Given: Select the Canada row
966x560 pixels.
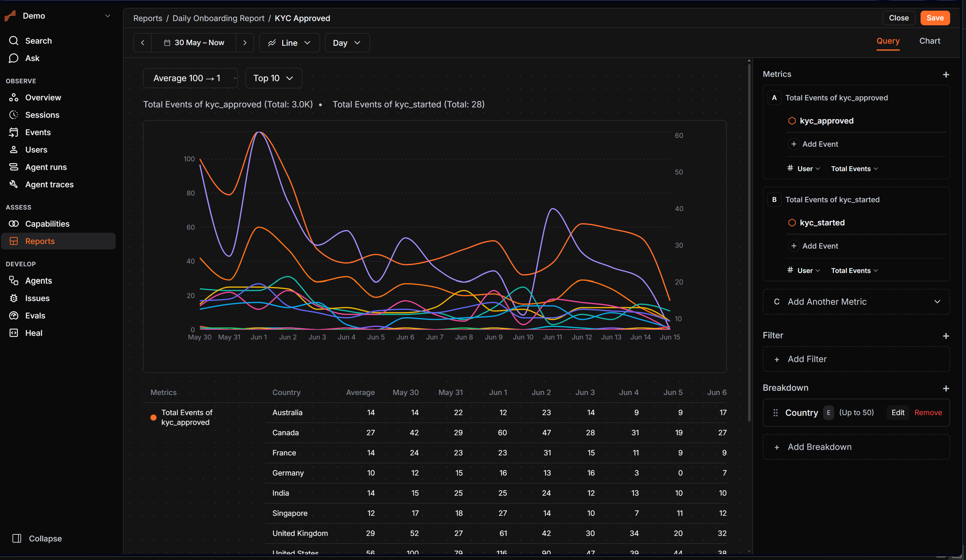Looking at the screenshot, I should (496, 433).
